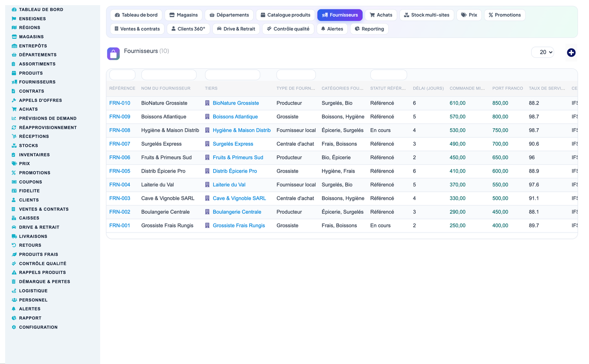
Task: Focus the Type de fournisseur filter field
Action: (296, 75)
